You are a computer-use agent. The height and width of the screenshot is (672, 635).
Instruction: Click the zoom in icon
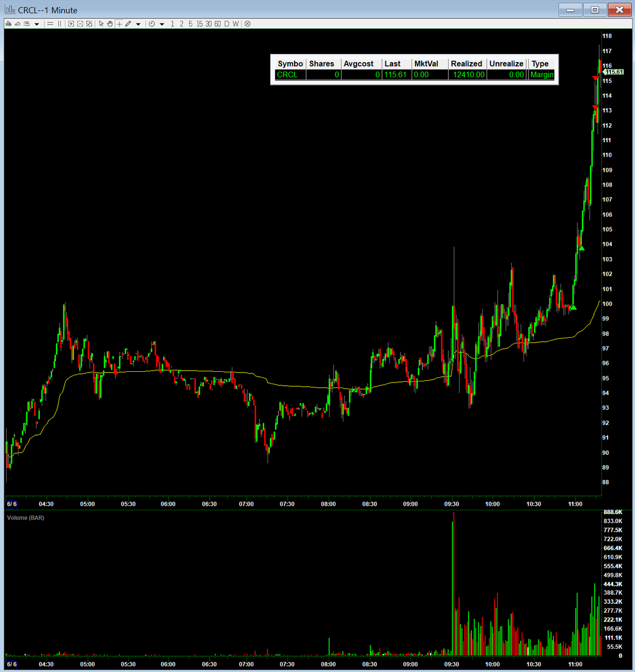[71, 24]
